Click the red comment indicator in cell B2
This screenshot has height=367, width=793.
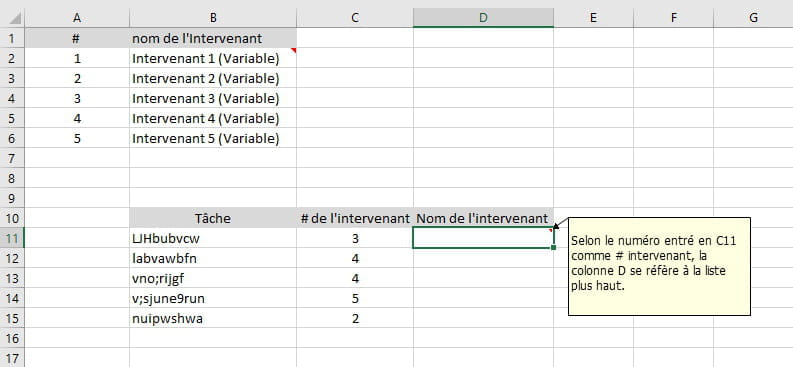click(293, 50)
